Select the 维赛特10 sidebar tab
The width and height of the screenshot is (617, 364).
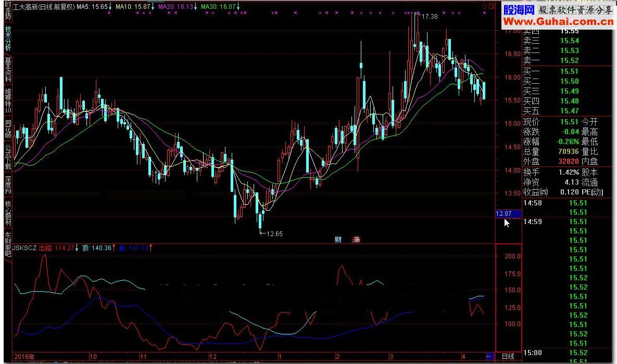8,101
